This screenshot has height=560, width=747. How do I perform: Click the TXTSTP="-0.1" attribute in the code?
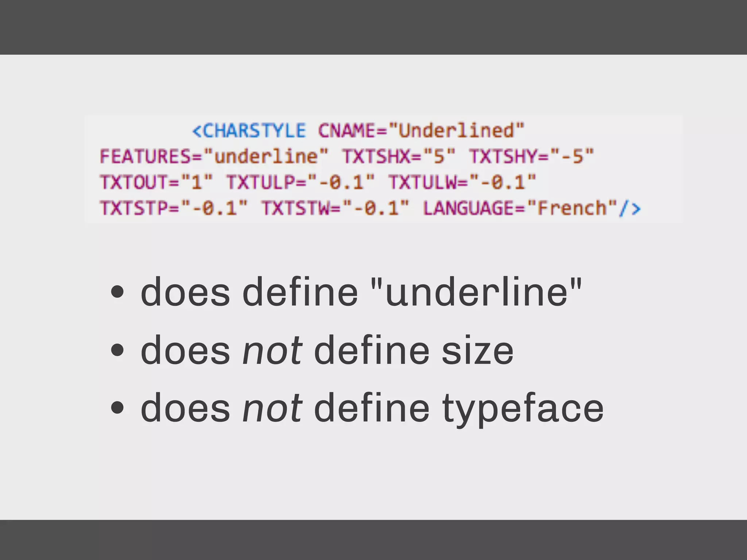(174, 208)
